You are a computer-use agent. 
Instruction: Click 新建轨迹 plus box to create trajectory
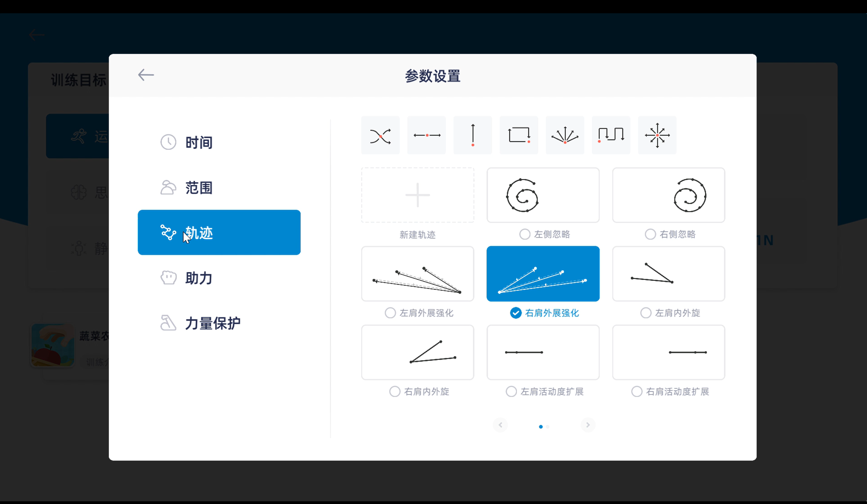click(418, 195)
